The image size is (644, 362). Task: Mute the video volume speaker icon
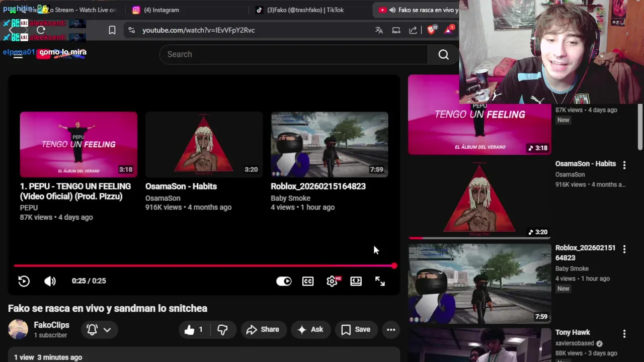coord(50,281)
